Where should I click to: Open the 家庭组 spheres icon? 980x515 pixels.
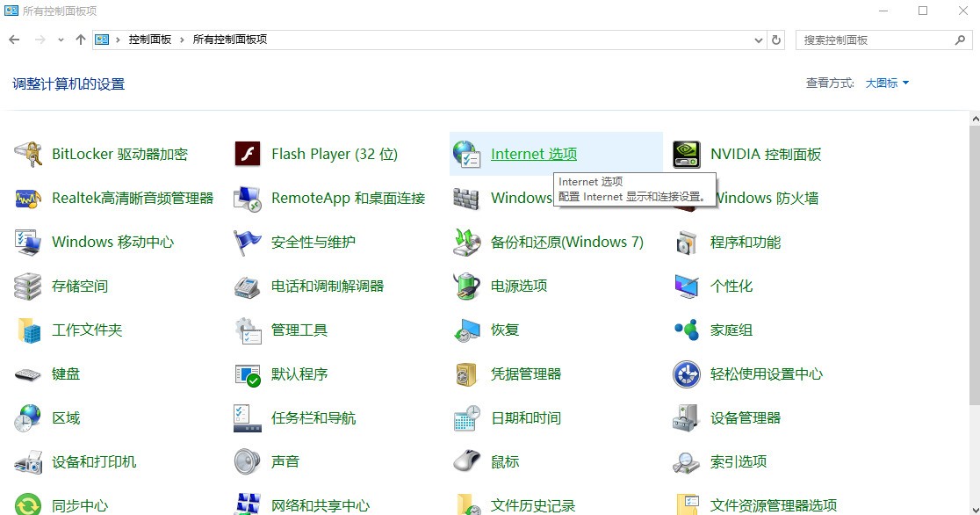686,330
